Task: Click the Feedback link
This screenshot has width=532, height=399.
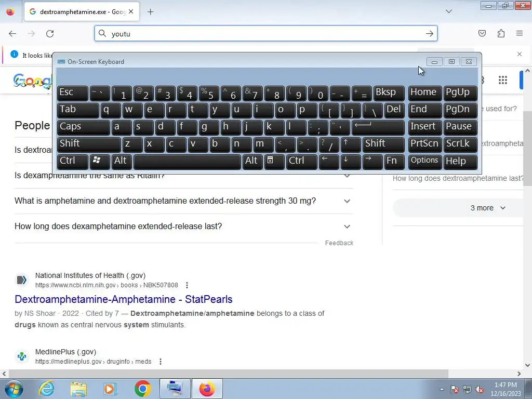Action: point(339,243)
